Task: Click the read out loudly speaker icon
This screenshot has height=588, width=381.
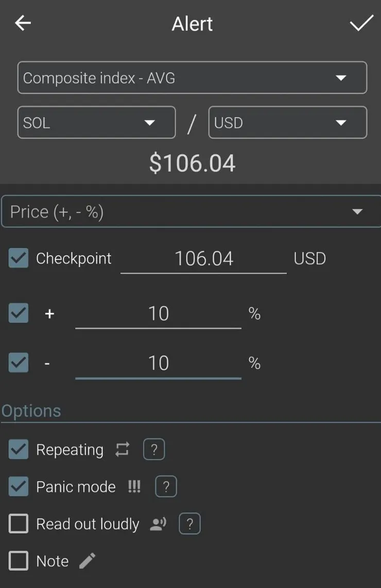Action: coord(158,524)
